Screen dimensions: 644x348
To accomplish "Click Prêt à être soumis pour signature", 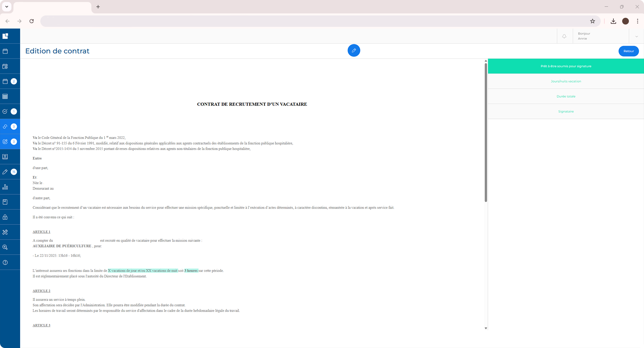I will pos(565,66).
